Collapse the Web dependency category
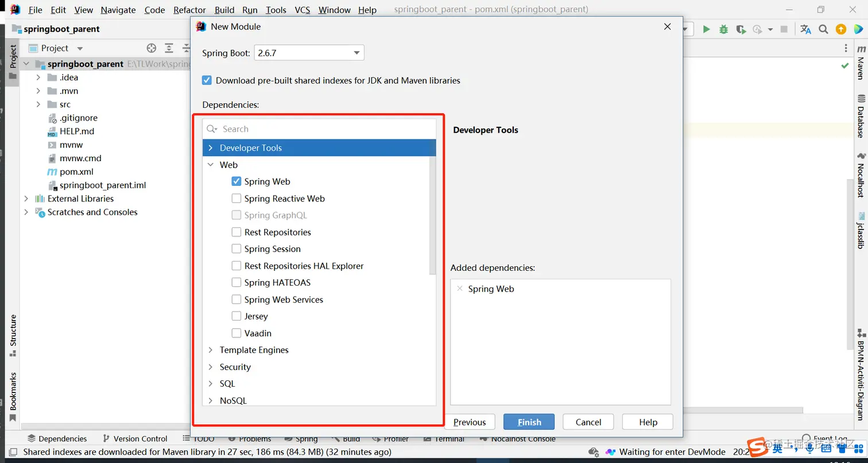The image size is (868, 463). [x=211, y=165]
